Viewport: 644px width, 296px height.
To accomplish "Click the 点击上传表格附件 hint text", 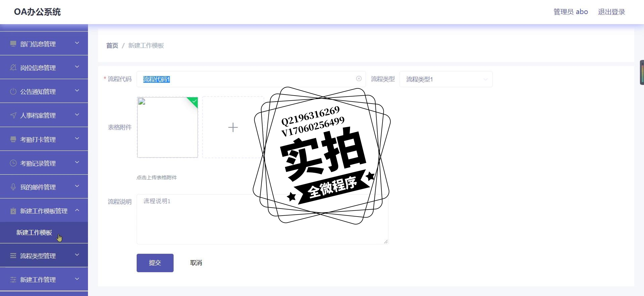I will tap(156, 177).
